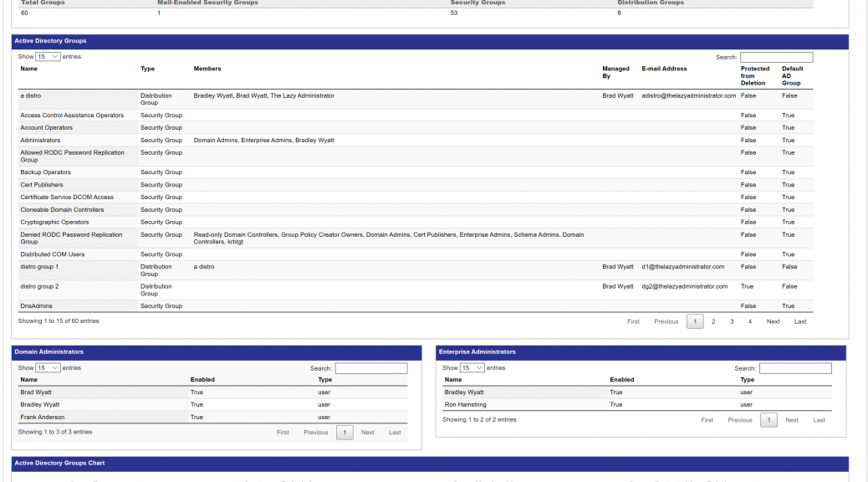Click Last in Enterprise Administrators pagination
868x482 pixels.
pos(819,420)
